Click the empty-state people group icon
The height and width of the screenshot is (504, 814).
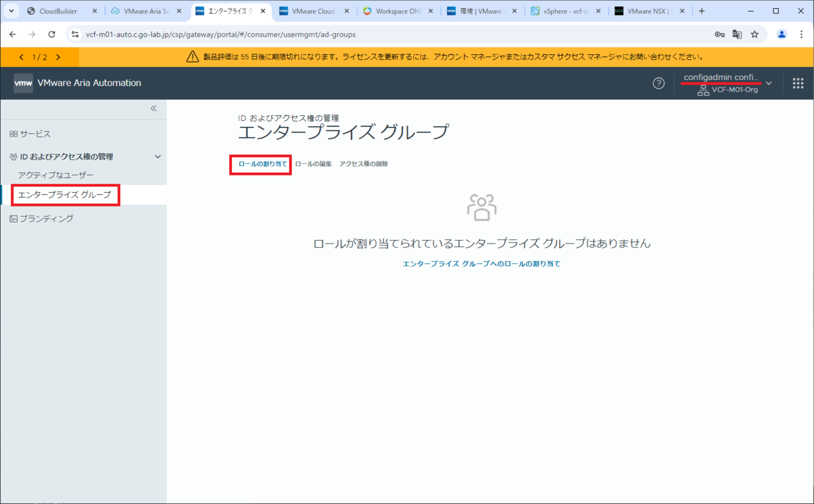[x=482, y=207]
